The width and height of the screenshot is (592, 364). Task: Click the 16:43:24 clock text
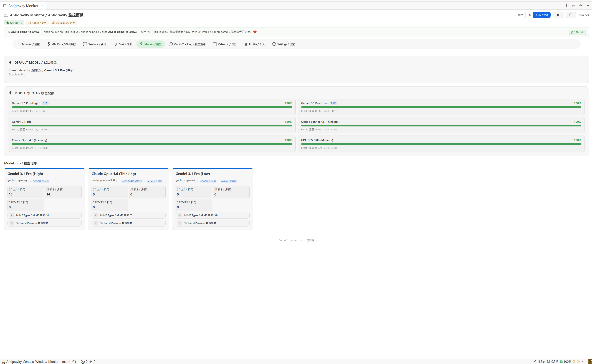pyautogui.click(x=584, y=15)
